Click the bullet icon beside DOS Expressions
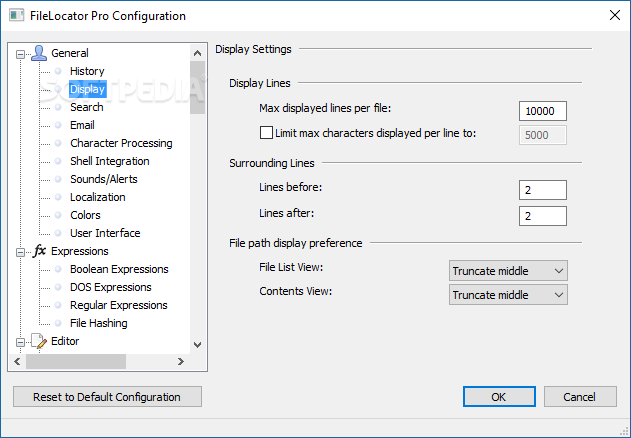The image size is (631, 438). [x=58, y=287]
